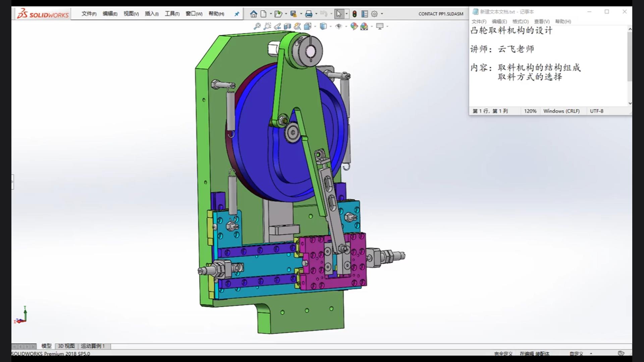
Task: Open Notepad 帮助(H) menu
Action: pyautogui.click(x=563, y=21)
